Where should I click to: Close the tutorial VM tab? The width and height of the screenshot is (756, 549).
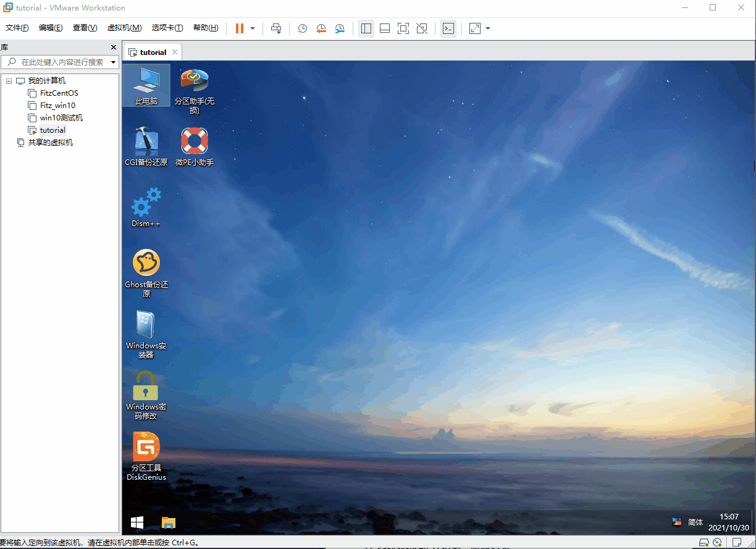click(175, 52)
